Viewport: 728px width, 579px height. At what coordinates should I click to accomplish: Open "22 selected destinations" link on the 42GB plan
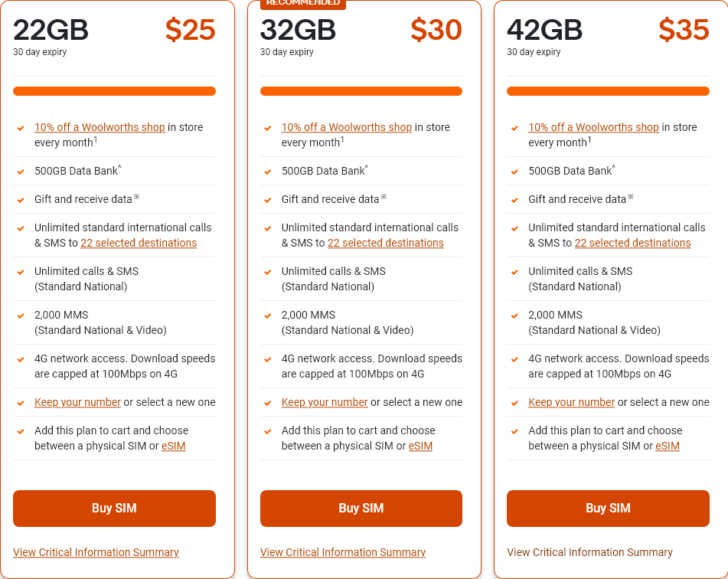coord(632,243)
